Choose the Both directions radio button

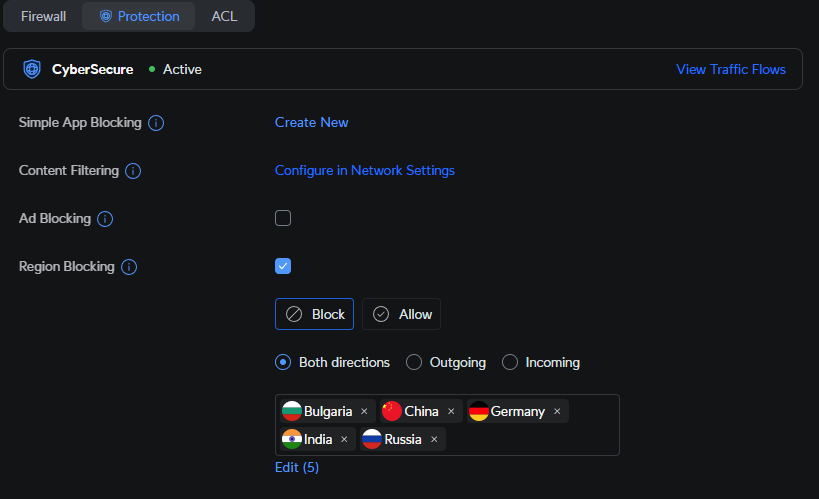tap(283, 362)
